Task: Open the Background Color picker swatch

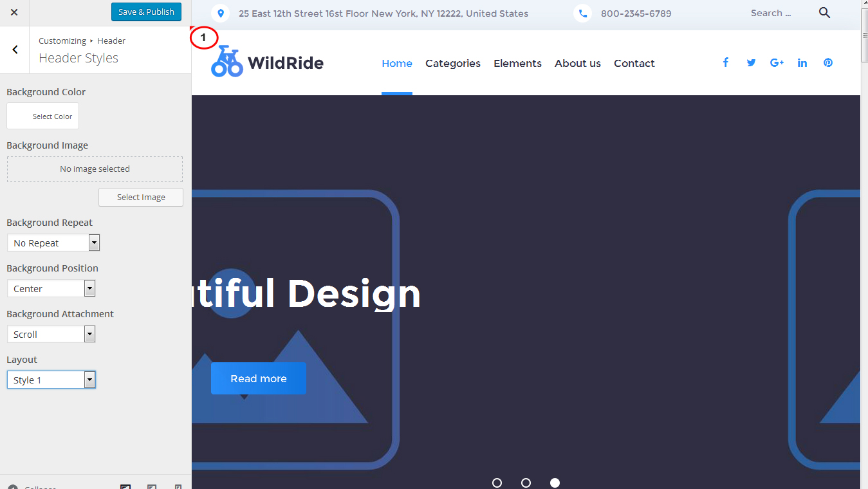Action: tap(42, 116)
